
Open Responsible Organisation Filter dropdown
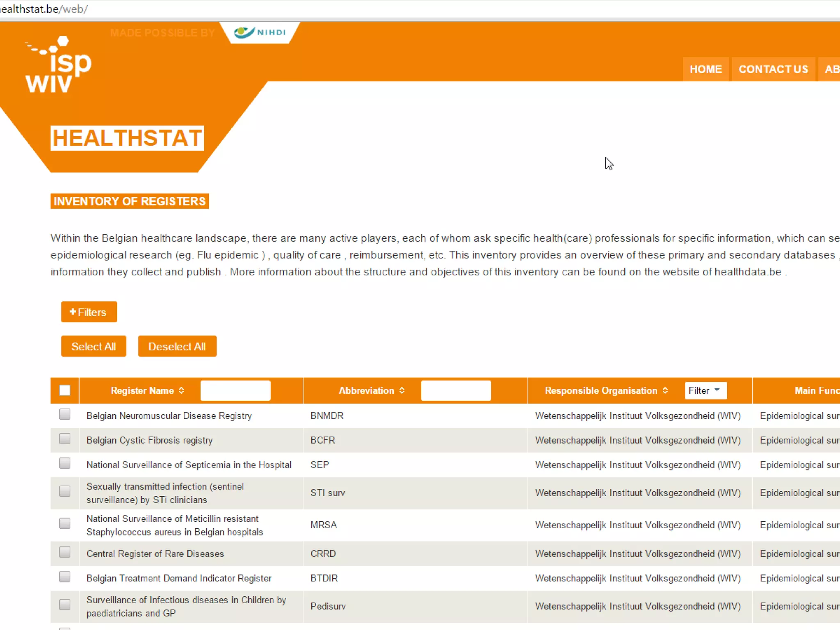coord(705,390)
